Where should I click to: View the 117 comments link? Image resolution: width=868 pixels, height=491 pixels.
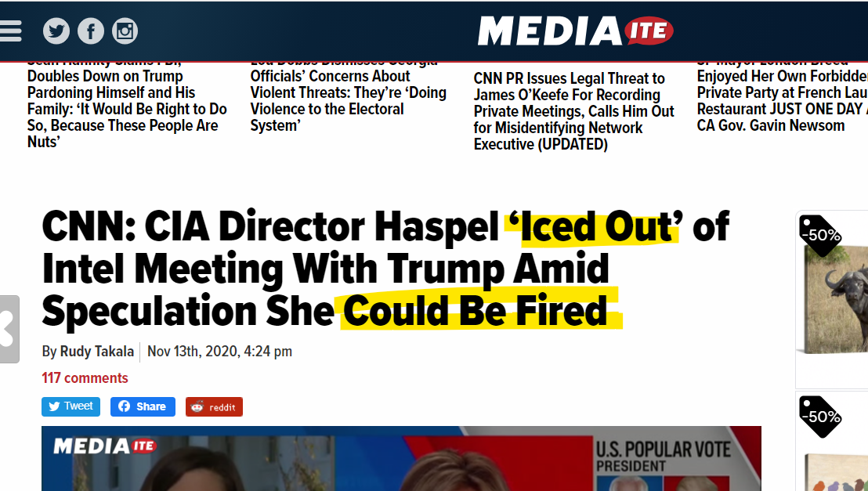[x=85, y=378]
